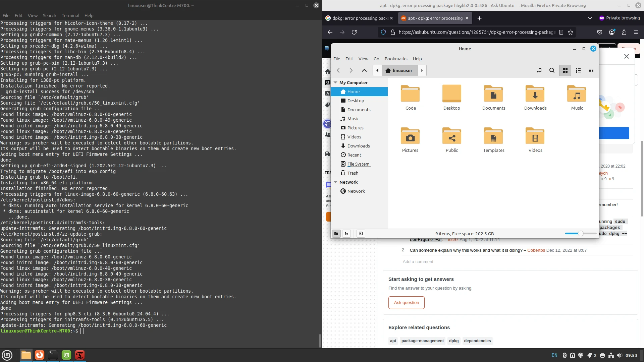Select the Pictures folder icon
The image size is (644, 362).
pos(410,136)
